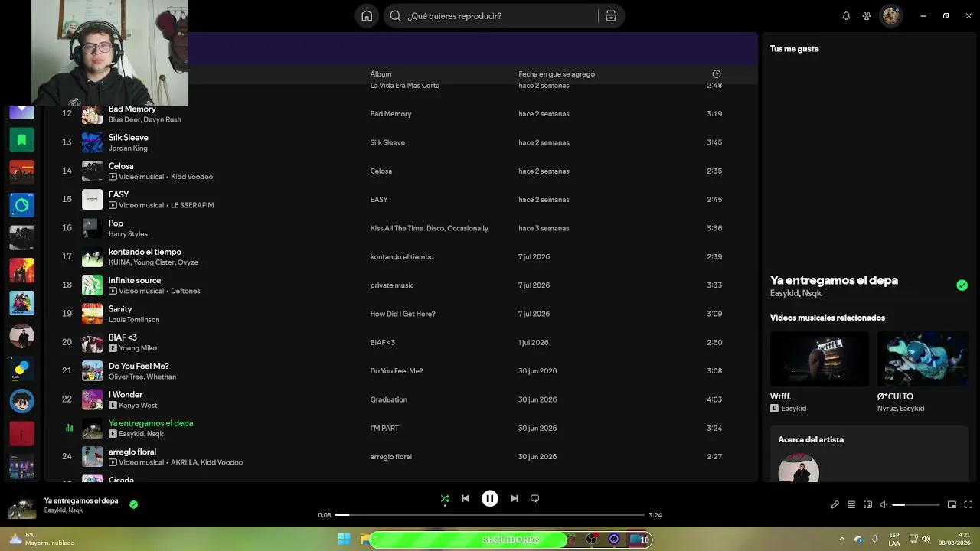
Task: Open 'Ya entregamos el depa' title in bottom bar
Action: [x=81, y=500]
